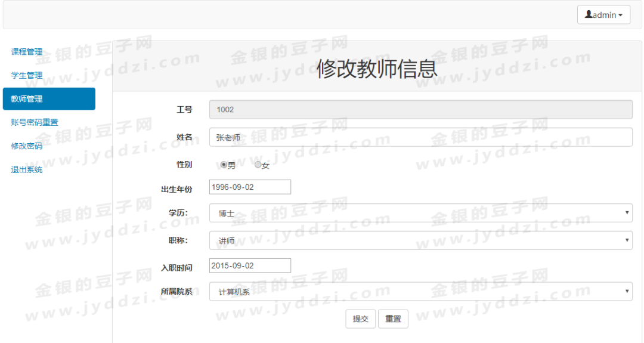This screenshot has width=644, height=343.
Task: Select the 女 gender radio button
Action: (258, 164)
